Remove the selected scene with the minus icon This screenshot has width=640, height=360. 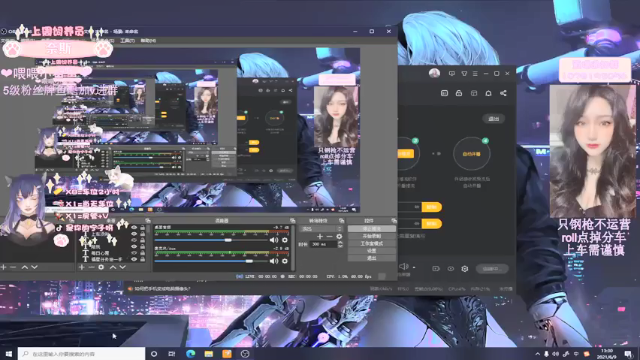click(13, 267)
